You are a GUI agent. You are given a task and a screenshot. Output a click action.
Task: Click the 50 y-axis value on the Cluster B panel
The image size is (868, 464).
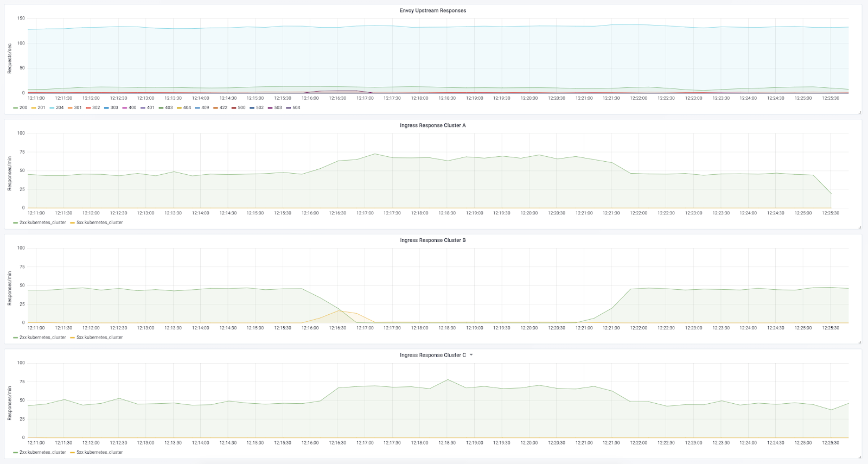22,285
